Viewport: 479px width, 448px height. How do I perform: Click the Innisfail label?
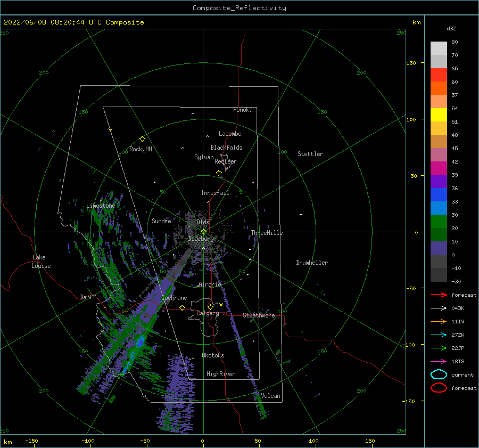[x=215, y=193]
